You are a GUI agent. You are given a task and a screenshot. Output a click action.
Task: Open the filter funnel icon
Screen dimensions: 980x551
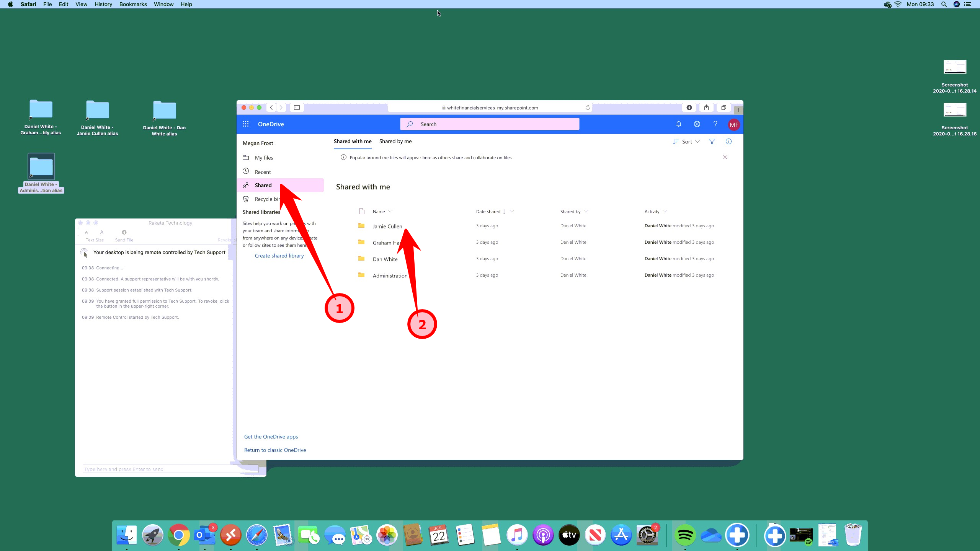click(x=712, y=142)
